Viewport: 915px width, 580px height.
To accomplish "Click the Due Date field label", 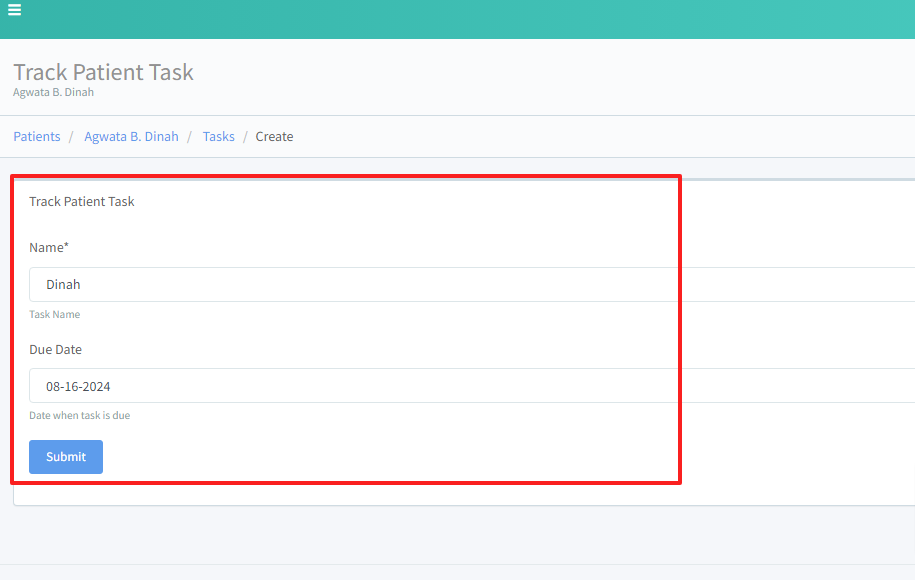I will [55, 350].
